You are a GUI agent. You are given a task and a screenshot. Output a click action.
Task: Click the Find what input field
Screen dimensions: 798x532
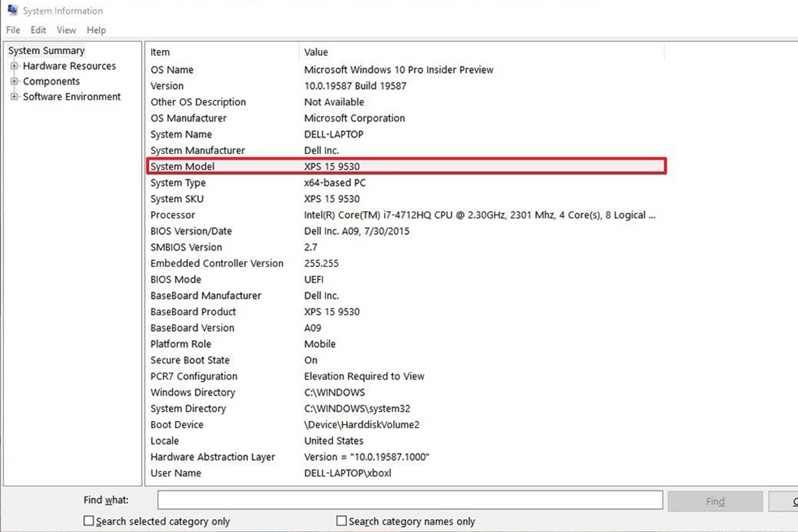tap(410, 500)
